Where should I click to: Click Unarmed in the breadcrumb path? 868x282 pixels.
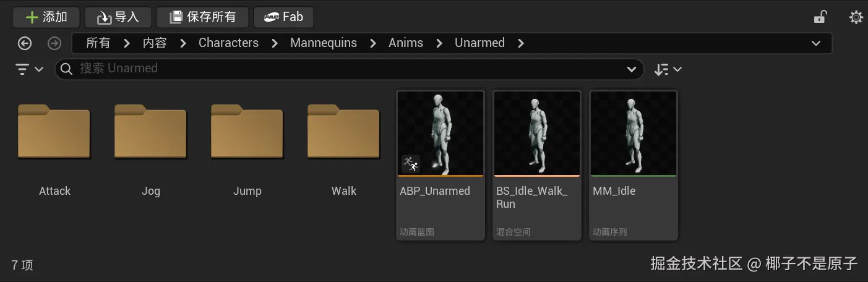point(479,43)
